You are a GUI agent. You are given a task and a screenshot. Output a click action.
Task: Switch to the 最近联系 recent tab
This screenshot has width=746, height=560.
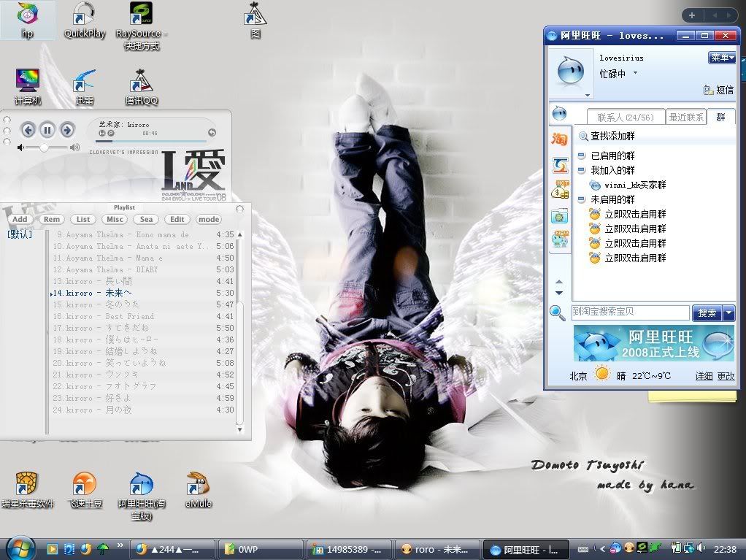(686, 117)
